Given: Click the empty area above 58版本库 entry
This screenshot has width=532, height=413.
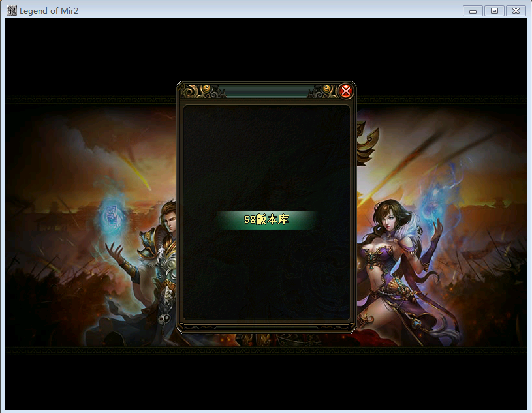Looking at the screenshot, I should tap(266, 157).
